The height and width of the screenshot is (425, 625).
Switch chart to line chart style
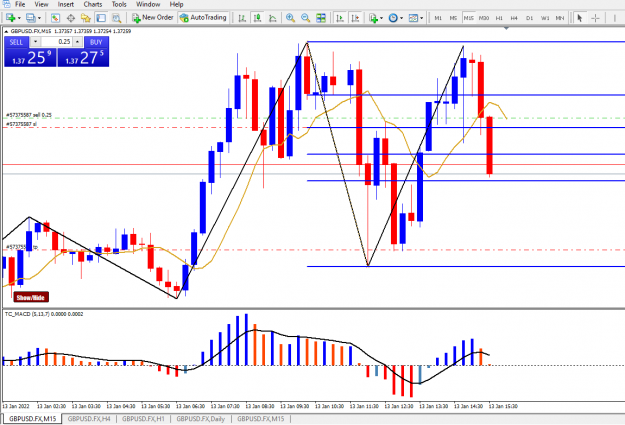[x=273, y=18]
